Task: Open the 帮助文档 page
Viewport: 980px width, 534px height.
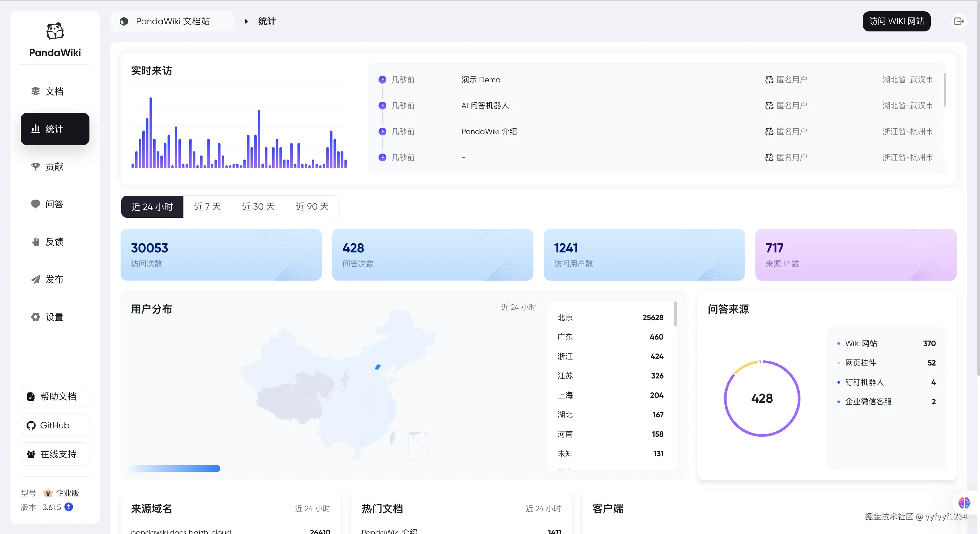Action: click(x=55, y=396)
